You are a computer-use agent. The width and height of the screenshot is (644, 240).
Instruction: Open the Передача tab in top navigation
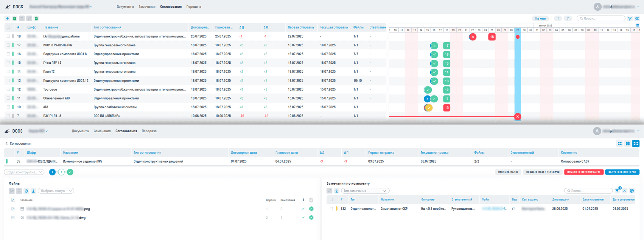click(194, 7)
